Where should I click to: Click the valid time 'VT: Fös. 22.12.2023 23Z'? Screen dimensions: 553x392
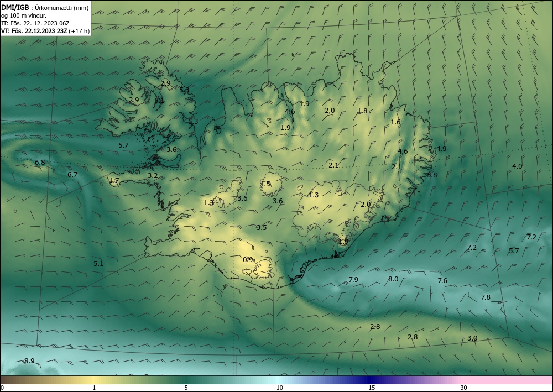pyautogui.click(x=34, y=31)
